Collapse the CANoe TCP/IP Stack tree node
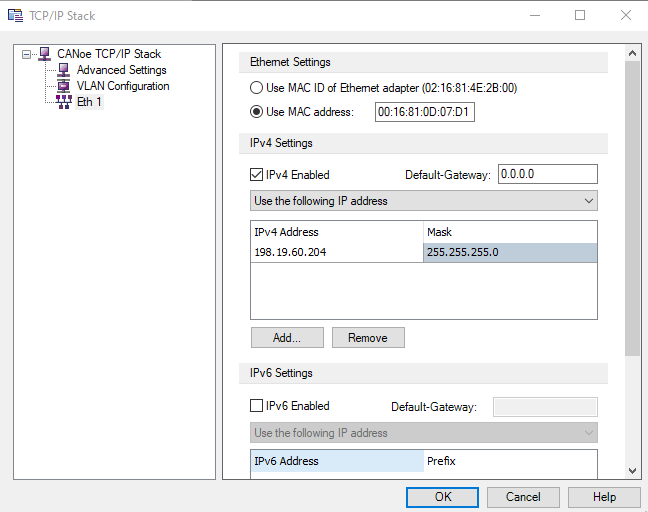The width and height of the screenshot is (648, 512). click(26, 54)
